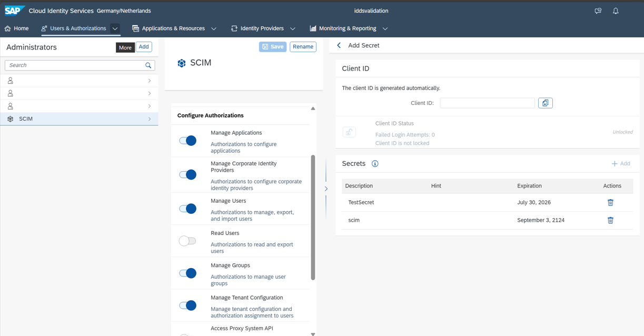The width and height of the screenshot is (644, 336).
Task: Click the Rename button
Action: click(x=303, y=46)
